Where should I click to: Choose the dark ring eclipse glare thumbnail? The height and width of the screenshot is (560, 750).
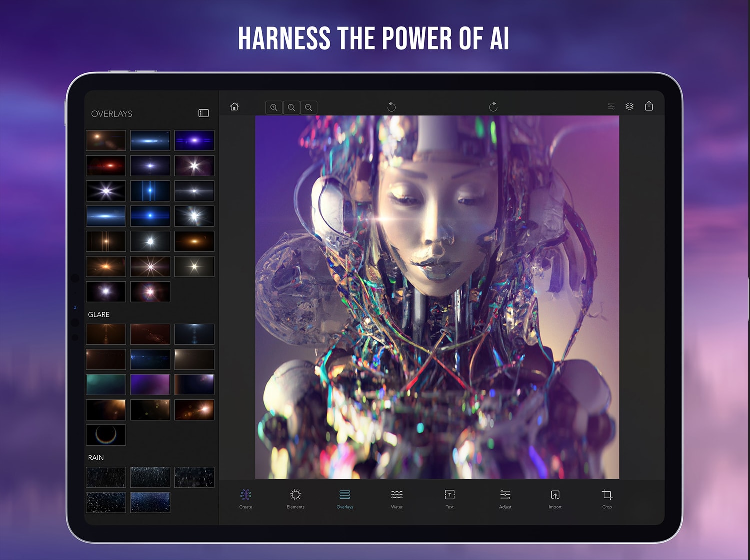pos(106,435)
